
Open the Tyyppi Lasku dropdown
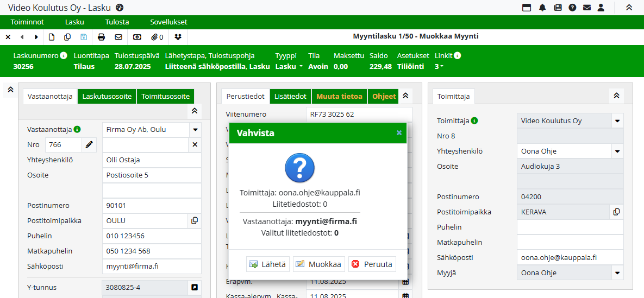(289, 67)
